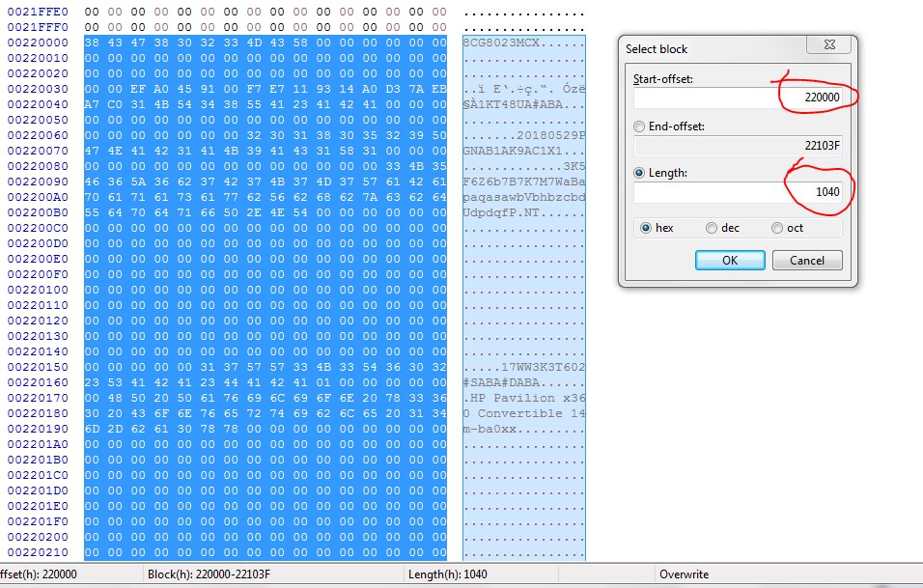Click ASCII text '#SABA#DABA'
Screen dimensions: 923x588
tap(501, 382)
